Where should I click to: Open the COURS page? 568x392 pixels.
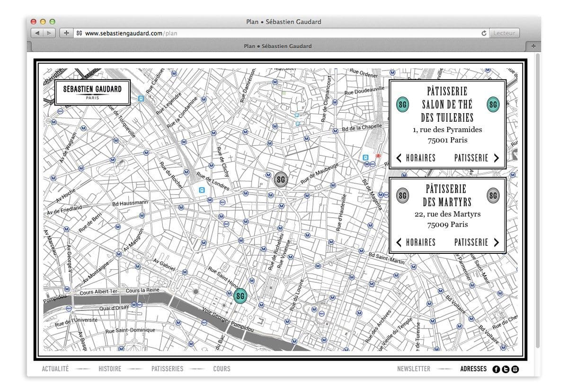pyautogui.click(x=222, y=369)
